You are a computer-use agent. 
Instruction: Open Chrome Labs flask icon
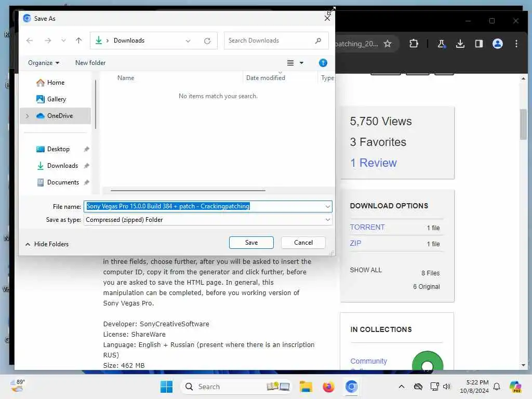[x=441, y=44]
